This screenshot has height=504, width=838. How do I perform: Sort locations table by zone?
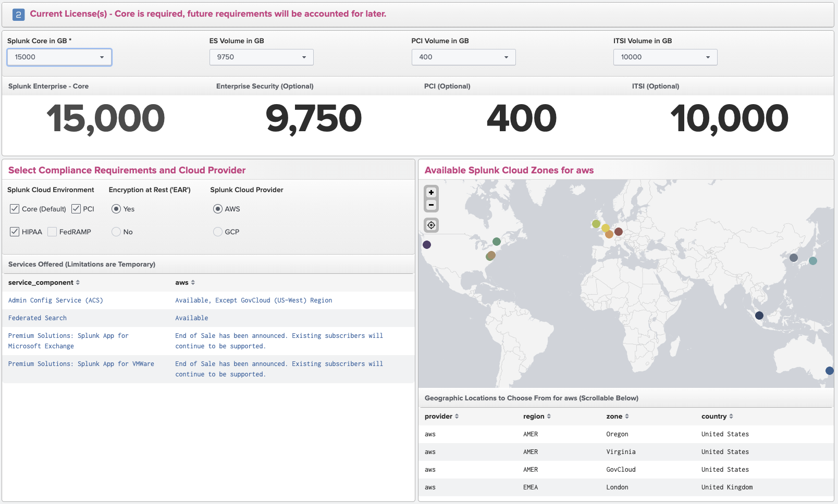[x=618, y=417]
